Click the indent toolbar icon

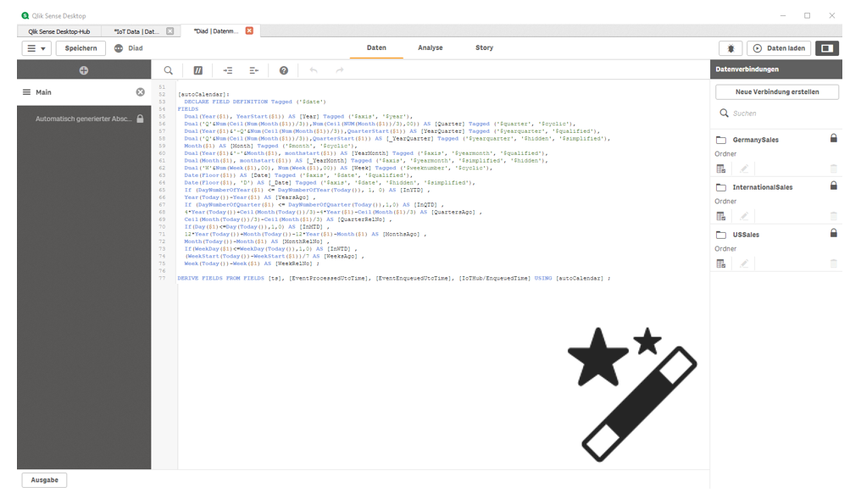coord(227,70)
